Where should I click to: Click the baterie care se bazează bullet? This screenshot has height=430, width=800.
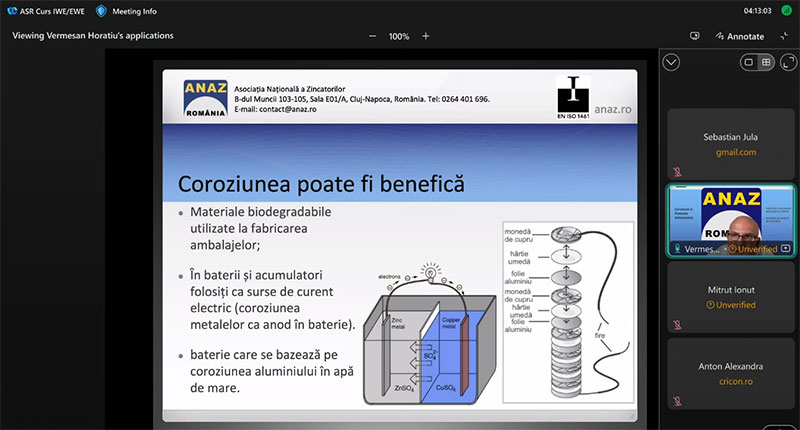click(x=271, y=371)
